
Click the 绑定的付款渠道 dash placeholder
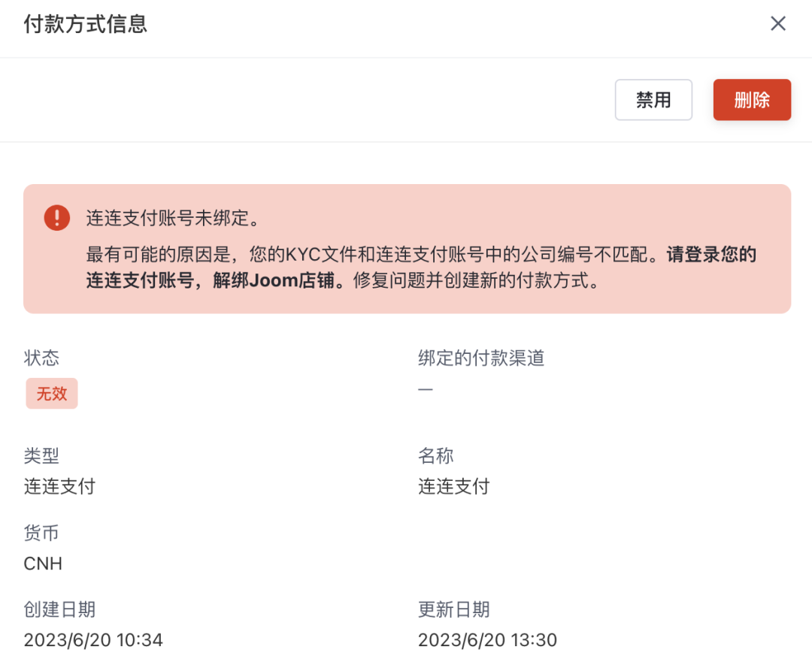tap(426, 389)
